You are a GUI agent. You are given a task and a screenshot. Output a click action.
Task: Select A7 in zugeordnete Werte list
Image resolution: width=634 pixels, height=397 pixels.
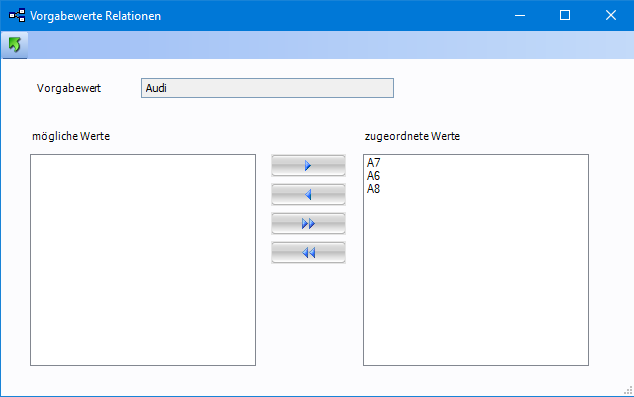(x=373, y=163)
